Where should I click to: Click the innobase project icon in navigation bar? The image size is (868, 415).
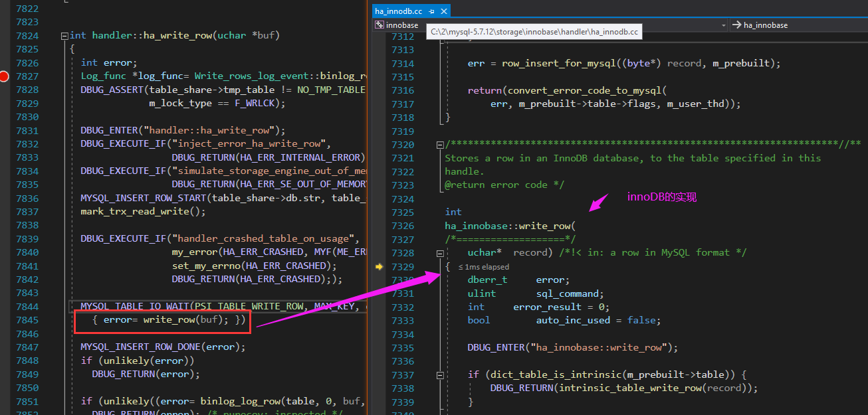(x=380, y=25)
